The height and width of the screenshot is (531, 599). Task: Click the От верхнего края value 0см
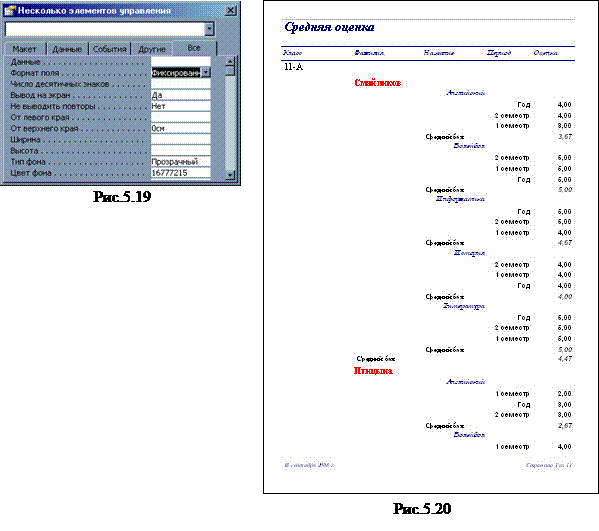pos(181,128)
